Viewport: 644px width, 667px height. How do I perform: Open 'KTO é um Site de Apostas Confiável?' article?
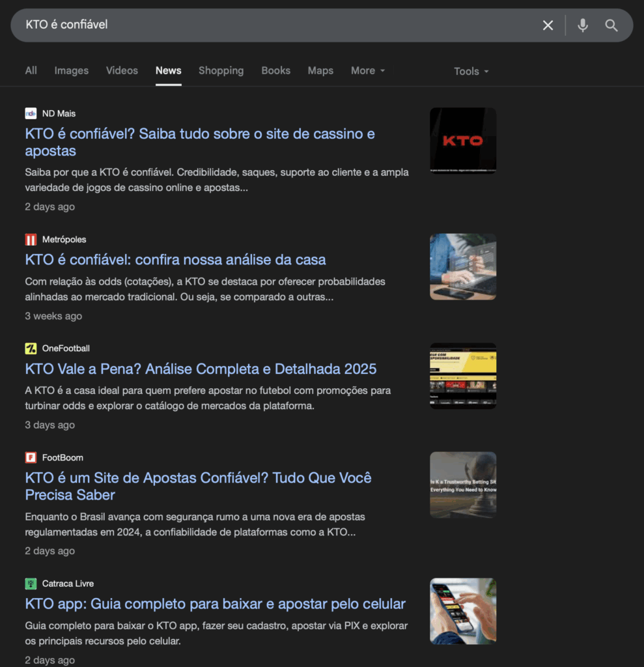coord(198,486)
